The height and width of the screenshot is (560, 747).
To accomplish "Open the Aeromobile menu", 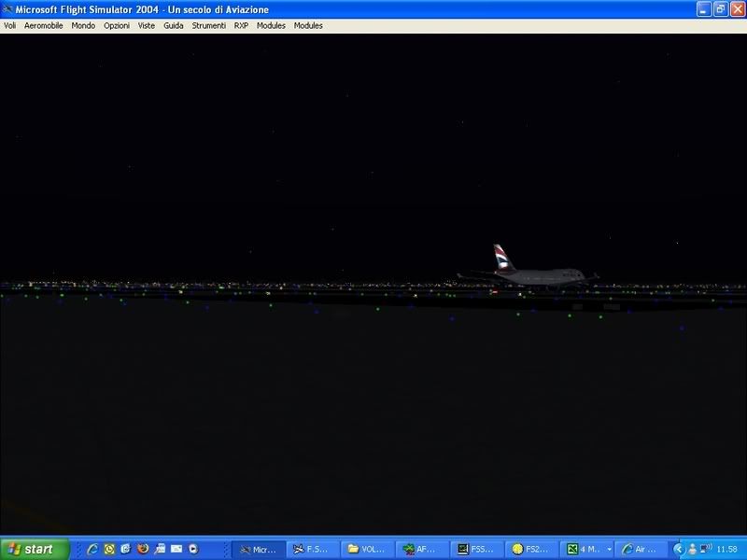I will pyautogui.click(x=43, y=26).
